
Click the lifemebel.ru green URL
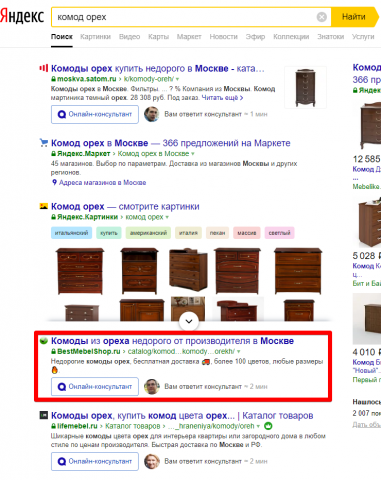[x=77, y=426]
